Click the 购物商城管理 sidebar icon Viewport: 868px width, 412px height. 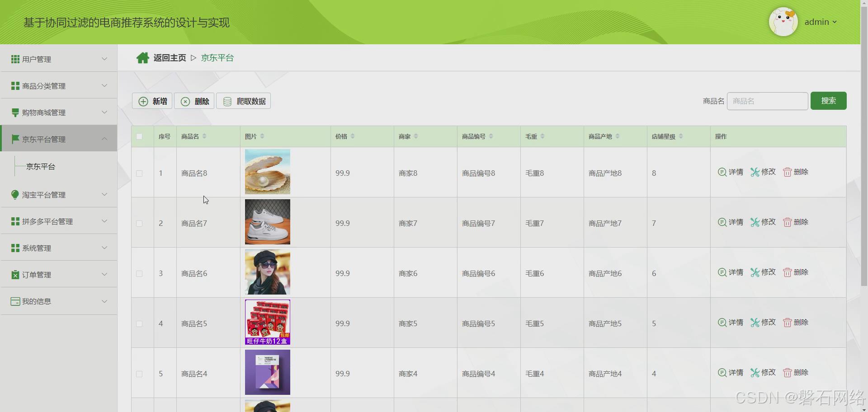point(15,112)
